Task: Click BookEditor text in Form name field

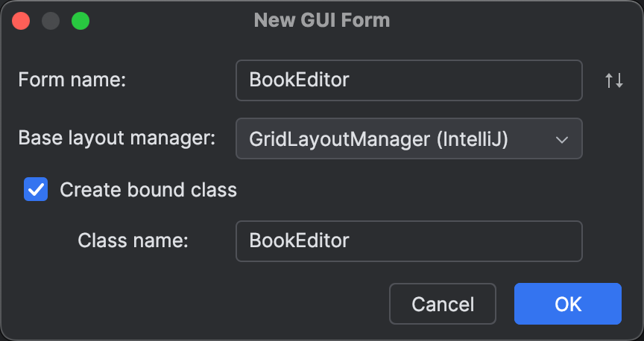Action: pos(299,80)
